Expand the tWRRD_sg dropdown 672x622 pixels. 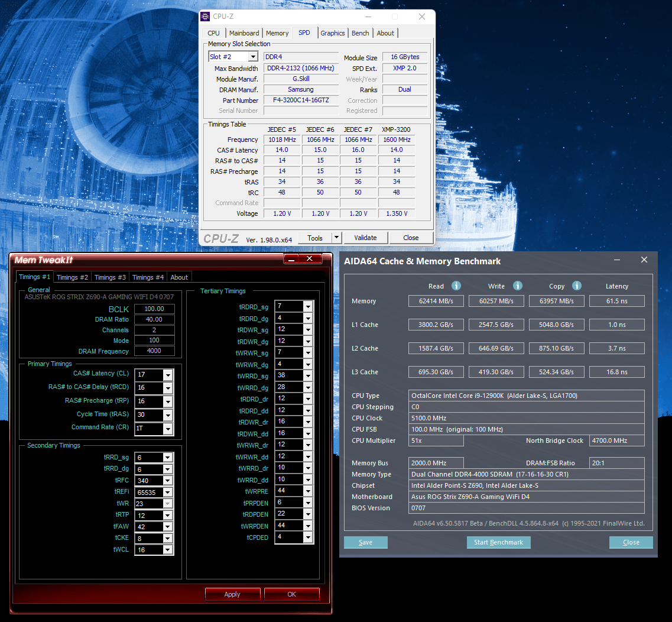308,375
